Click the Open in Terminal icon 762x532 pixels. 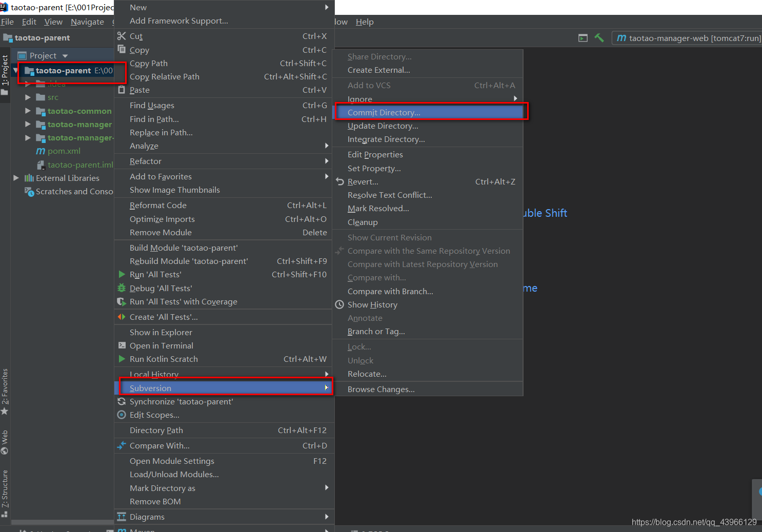(122, 345)
